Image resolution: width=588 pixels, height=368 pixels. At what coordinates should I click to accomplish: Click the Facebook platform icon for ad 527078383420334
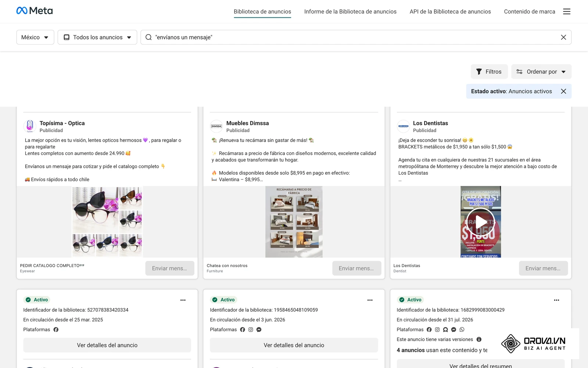(56, 330)
